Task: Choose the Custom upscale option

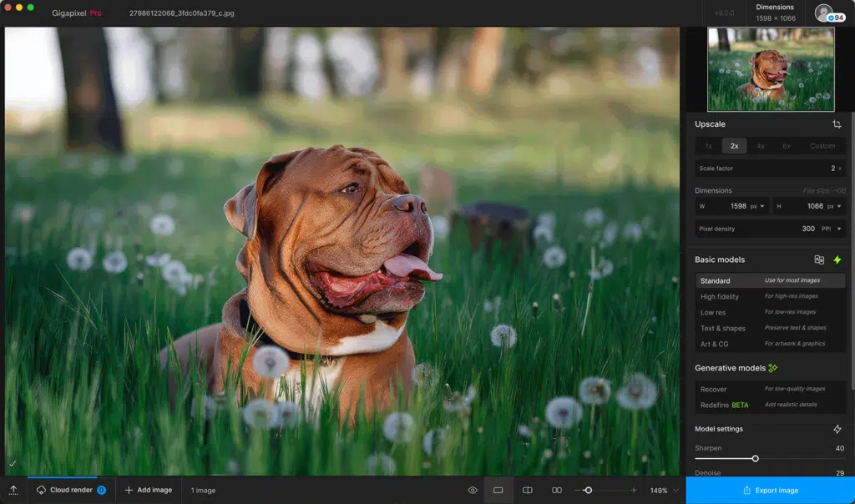Action: tap(822, 146)
